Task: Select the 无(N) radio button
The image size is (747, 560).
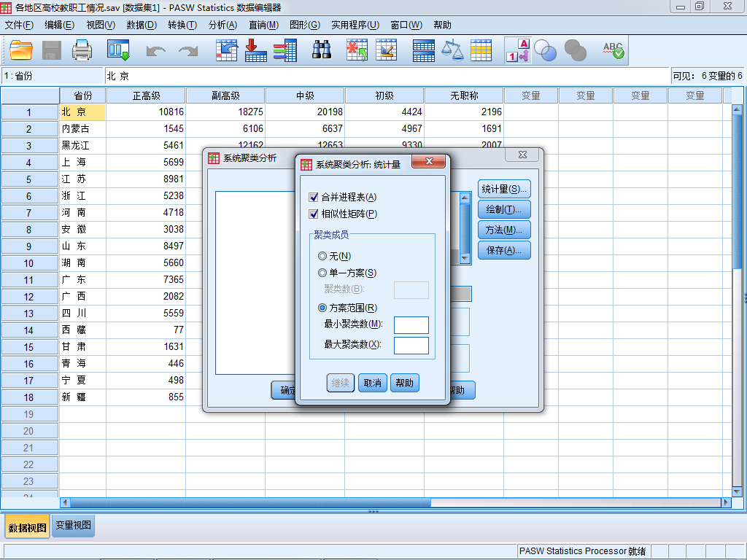Action: [x=322, y=256]
